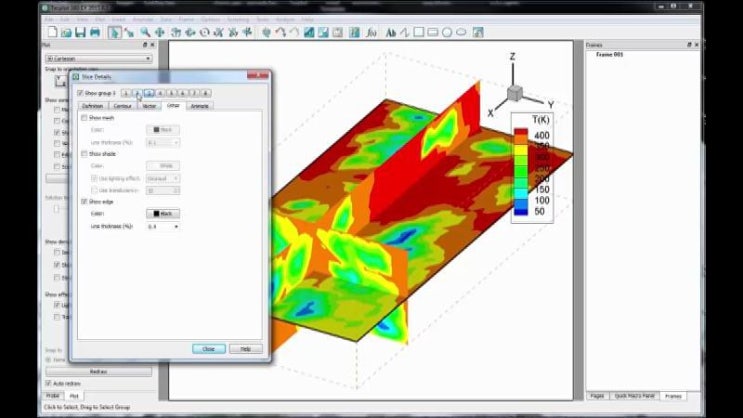Select the Zoom magnifier tool
The height and width of the screenshot is (418, 743).
(x=145, y=32)
